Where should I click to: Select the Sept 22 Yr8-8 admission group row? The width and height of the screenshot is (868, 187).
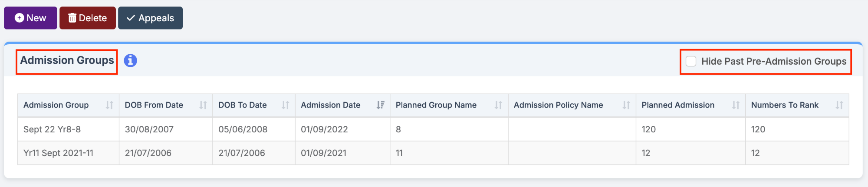pos(52,129)
